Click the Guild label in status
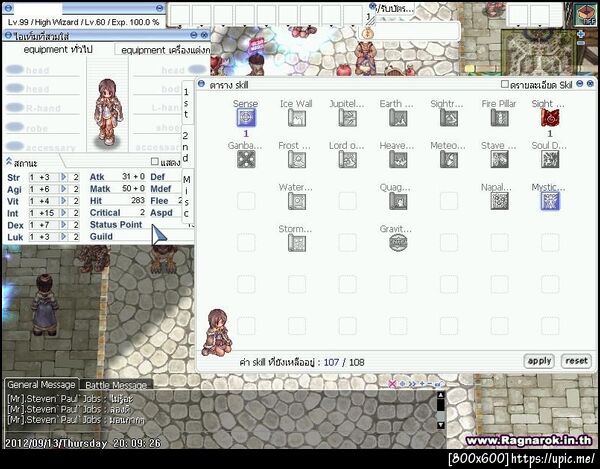Screen dimensions: 600x469 [101, 237]
